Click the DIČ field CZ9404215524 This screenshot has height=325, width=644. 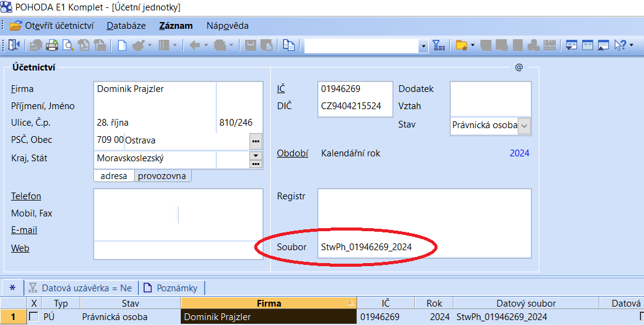(355, 106)
